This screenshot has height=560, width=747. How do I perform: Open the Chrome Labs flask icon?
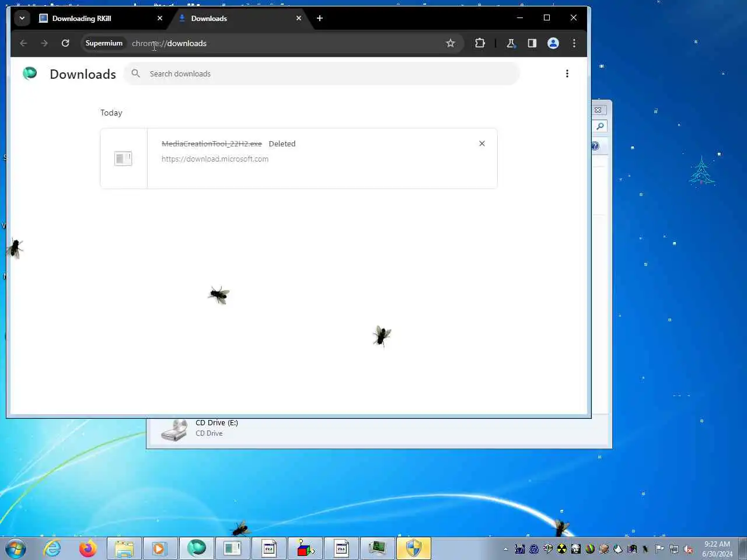pyautogui.click(x=511, y=43)
